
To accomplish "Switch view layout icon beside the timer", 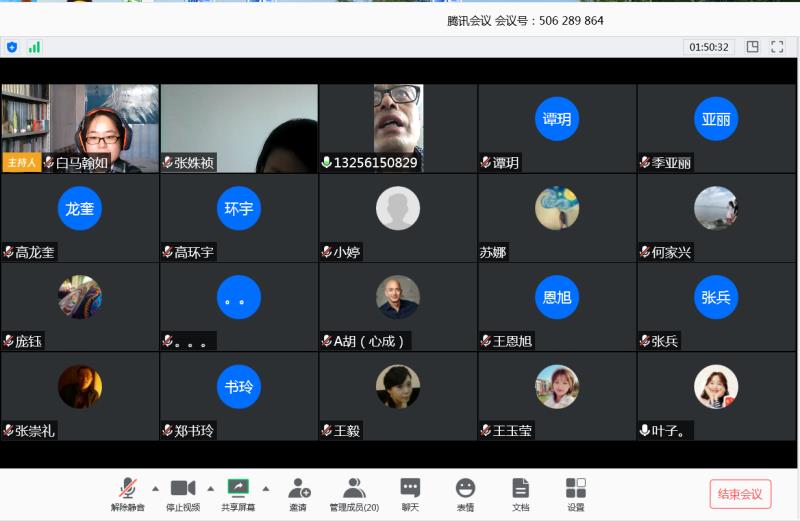I will (753, 47).
